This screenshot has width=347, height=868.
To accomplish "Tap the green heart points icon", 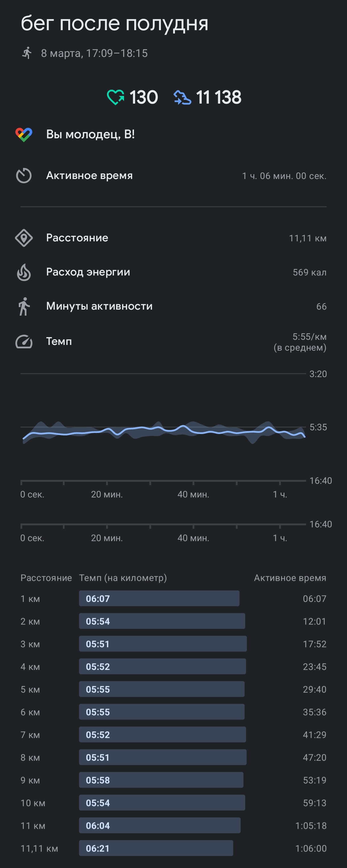I will click(115, 97).
